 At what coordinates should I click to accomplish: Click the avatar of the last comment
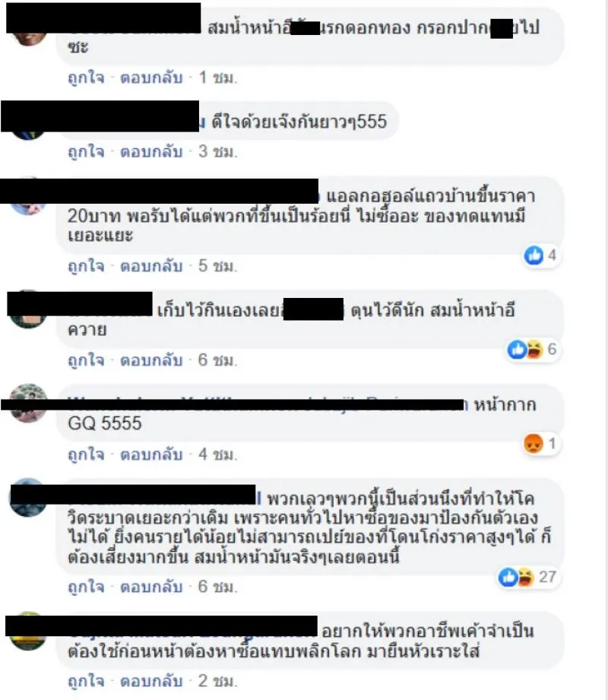coord(29,631)
